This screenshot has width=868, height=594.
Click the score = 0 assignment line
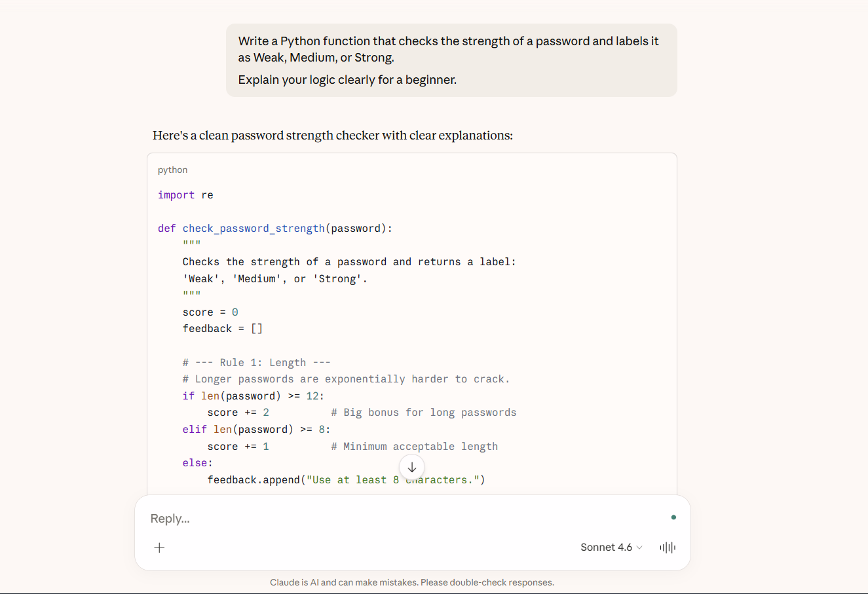click(209, 312)
